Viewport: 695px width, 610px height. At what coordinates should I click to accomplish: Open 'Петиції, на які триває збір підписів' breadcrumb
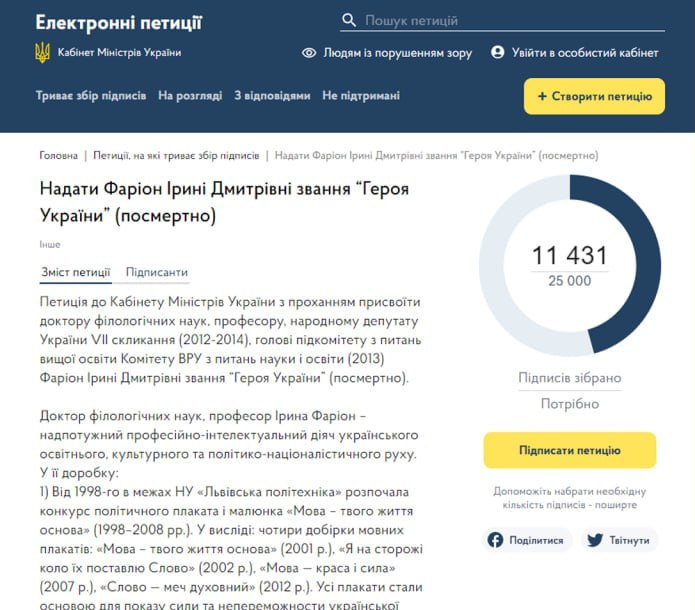[x=176, y=156]
